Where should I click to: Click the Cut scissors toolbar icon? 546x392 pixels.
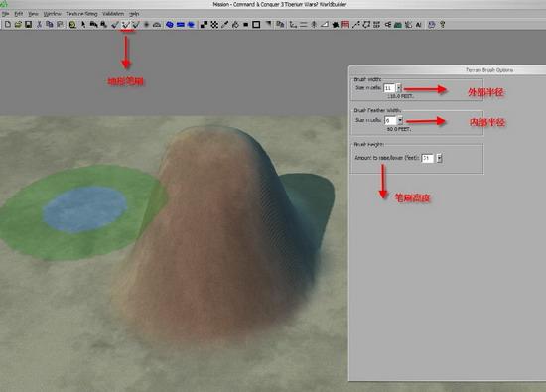(39, 25)
